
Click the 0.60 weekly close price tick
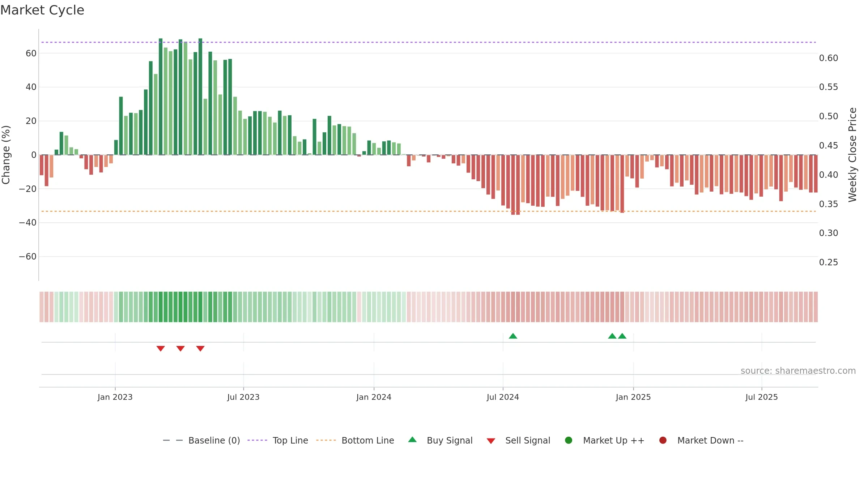tap(829, 58)
